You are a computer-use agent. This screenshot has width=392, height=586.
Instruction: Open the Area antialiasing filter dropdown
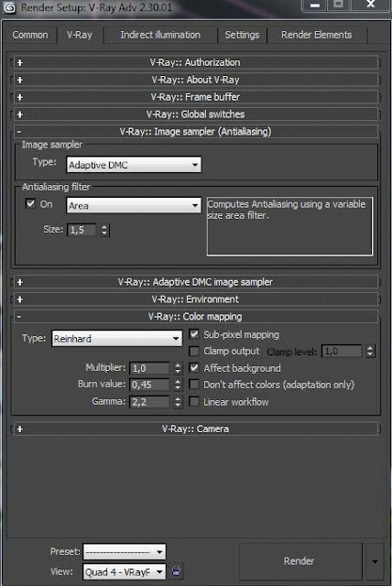click(x=134, y=205)
